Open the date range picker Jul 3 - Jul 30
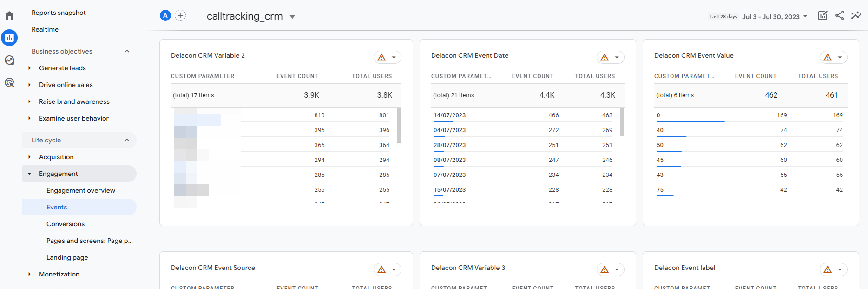 775,16
